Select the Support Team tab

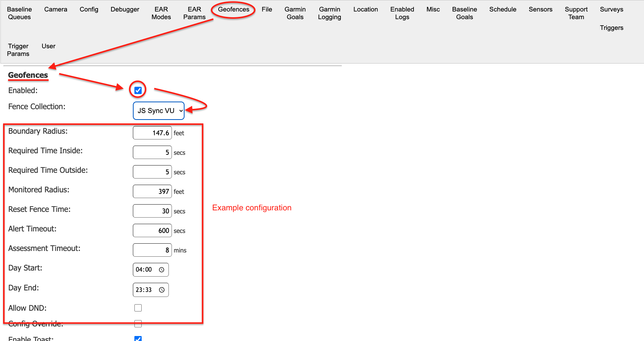point(576,13)
